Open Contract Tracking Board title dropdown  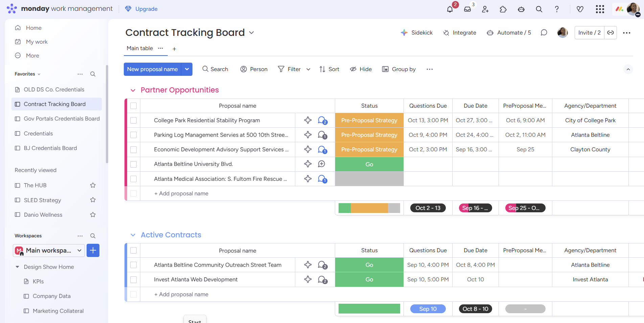point(251,33)
